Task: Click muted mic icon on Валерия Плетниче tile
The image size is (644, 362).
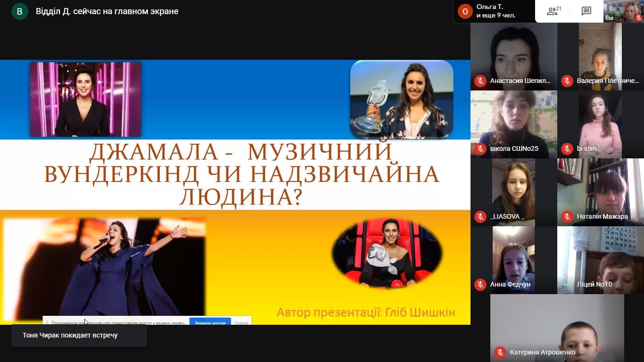Action: click(567, 81)
